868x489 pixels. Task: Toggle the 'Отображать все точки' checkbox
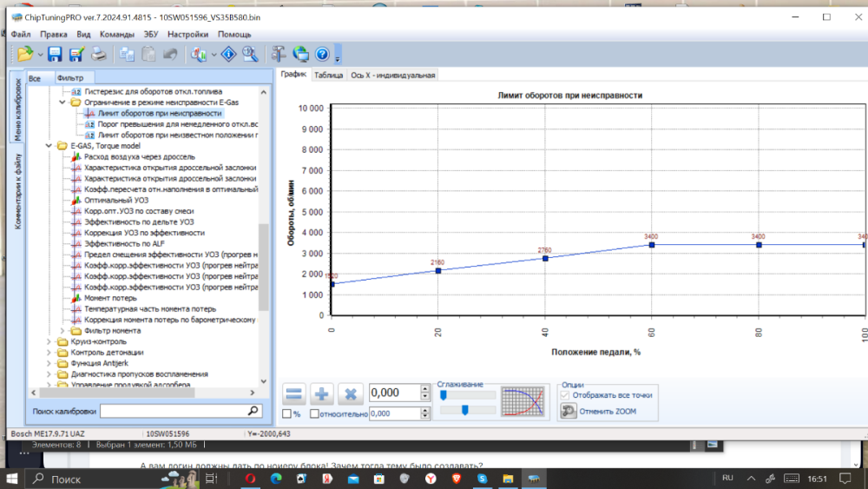point(566,395)
